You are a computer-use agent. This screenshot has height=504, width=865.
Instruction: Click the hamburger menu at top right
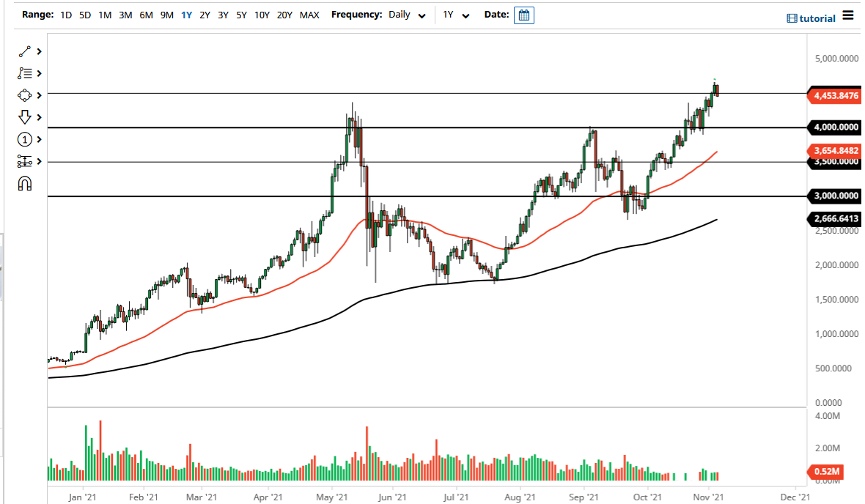pos(847,15)
